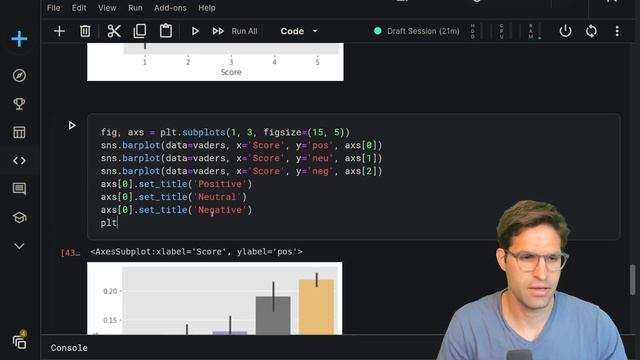Click the Score axis chart above
This screenshot has height=360, width=640.
pyautogui.click(x=215, y=62)
